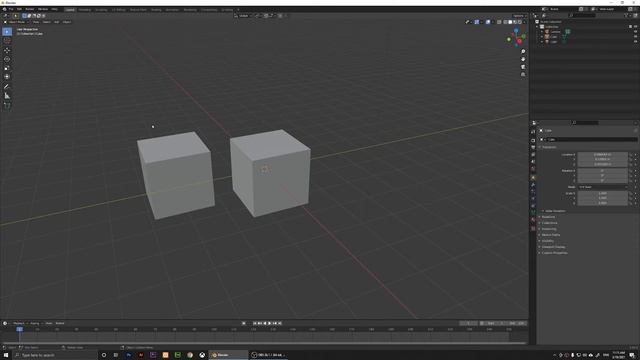The width and height of the screenshot is (640, 360).
Task: Toggle viewport overlays button
Action: [488, 22]
